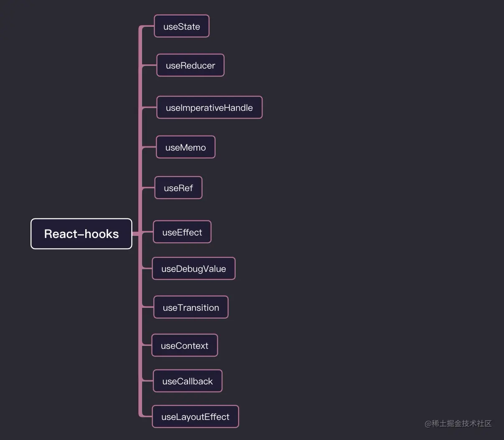Viewport: 504px width, 440px height.
Task: Select the useReducer node
Action: [x=191, y=65]
